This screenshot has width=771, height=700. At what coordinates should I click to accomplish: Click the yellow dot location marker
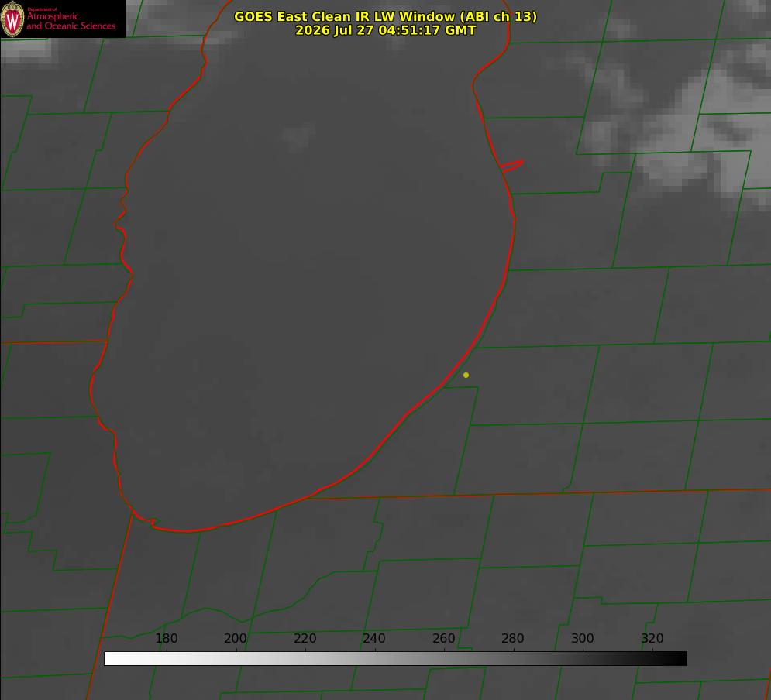click(466, 375)
